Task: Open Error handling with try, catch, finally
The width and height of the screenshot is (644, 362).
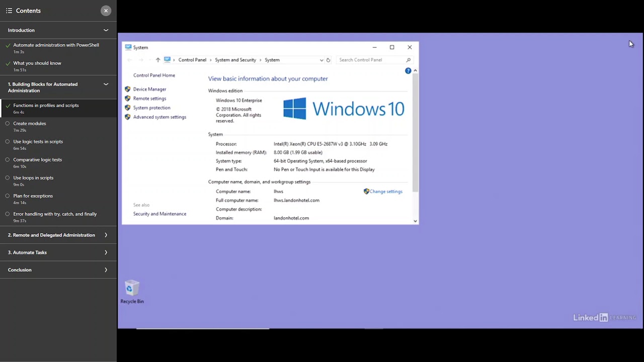Action: (x=58, y=217)
